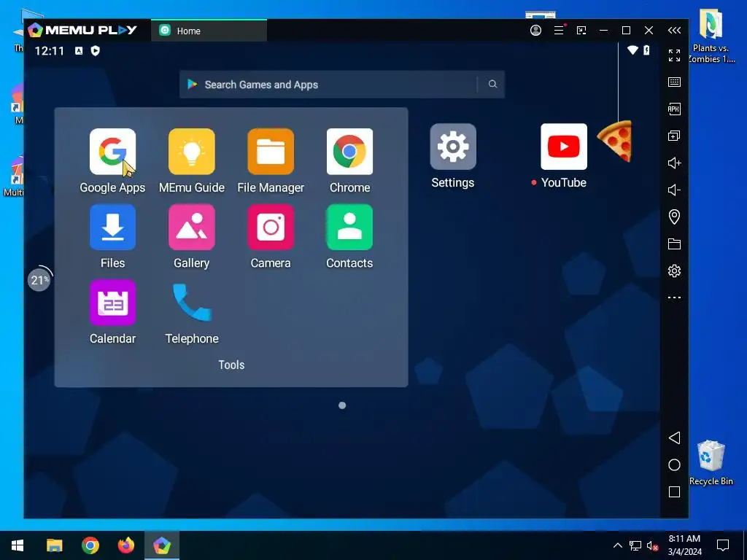
Task: Click the battery status icon
Action: [x=646, y=50]
